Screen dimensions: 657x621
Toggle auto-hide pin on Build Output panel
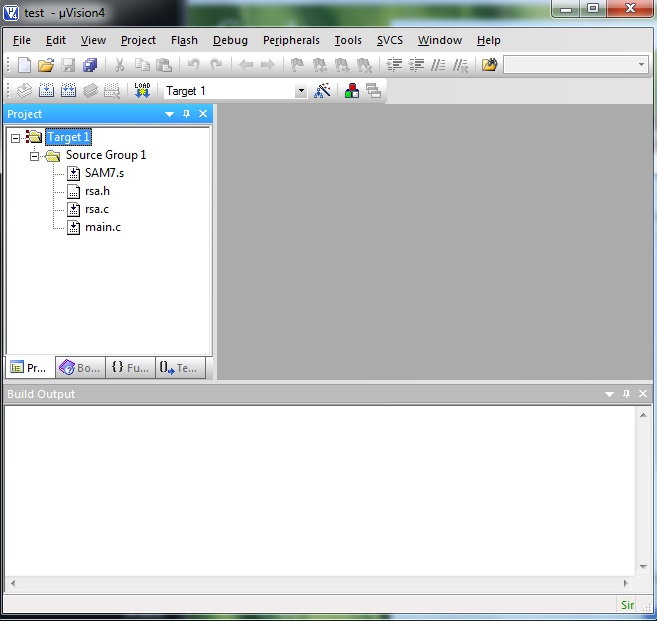(626, 394)
